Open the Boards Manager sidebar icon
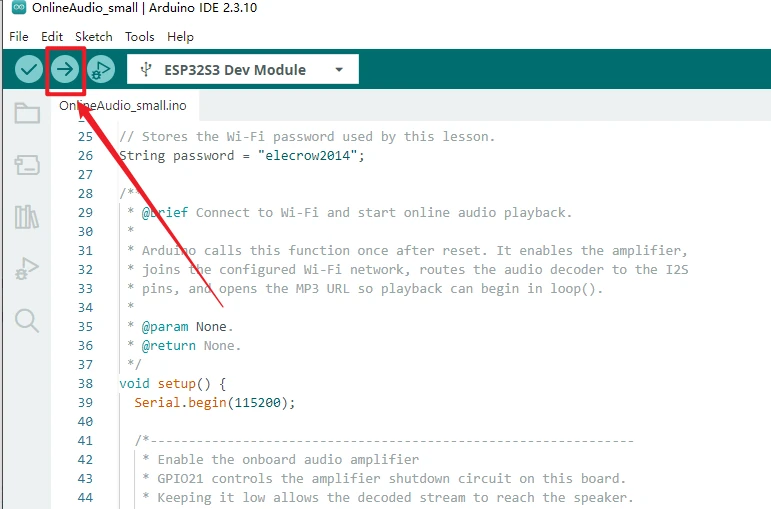771x509 pixels. [27, 165]
